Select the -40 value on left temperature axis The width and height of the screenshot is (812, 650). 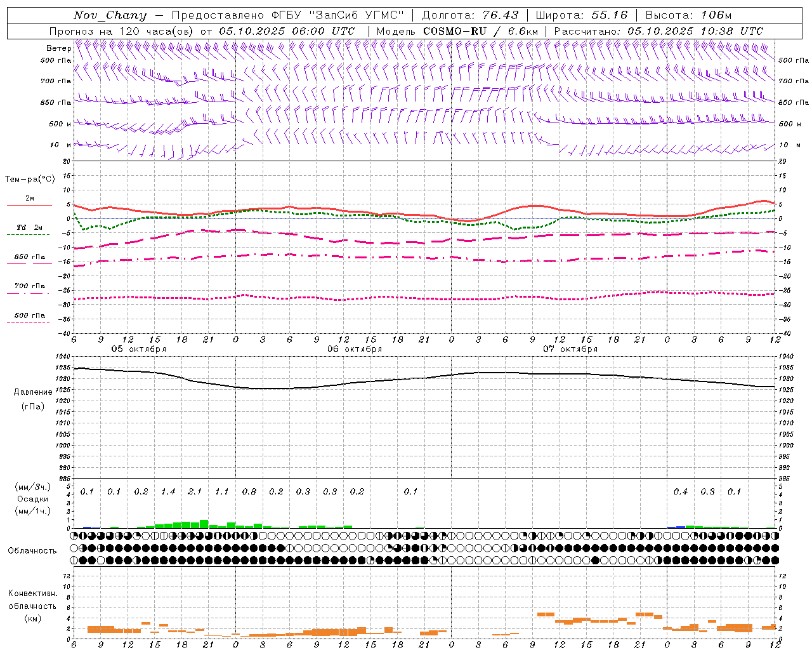point(65,334)
